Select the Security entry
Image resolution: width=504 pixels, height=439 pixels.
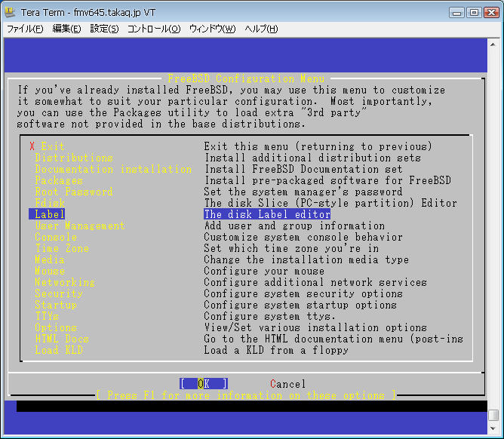pos(59,293)
